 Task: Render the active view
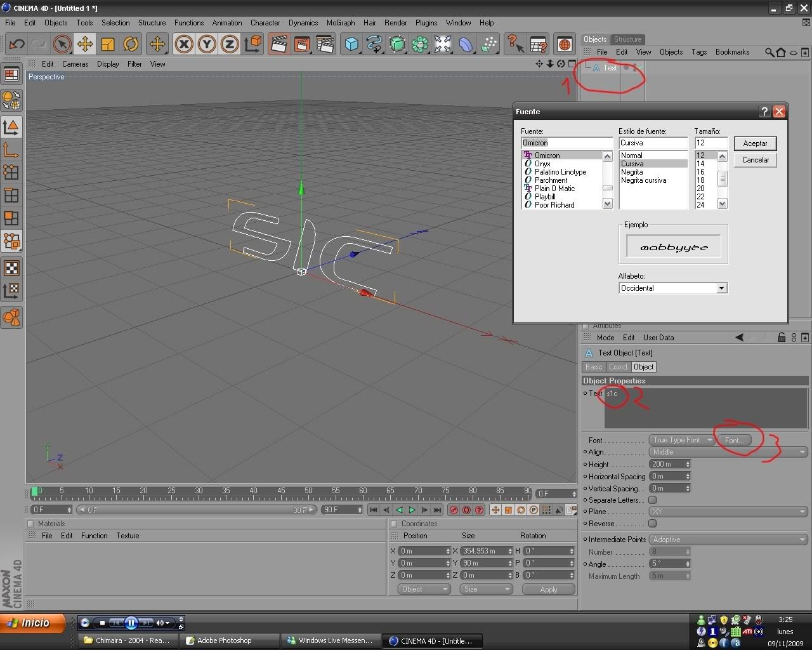[278, 44]
